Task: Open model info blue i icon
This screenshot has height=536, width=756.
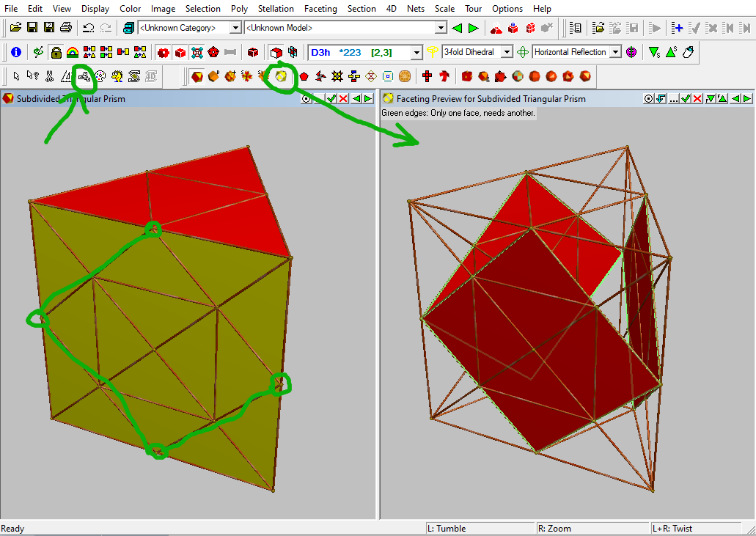Action: 16,52
